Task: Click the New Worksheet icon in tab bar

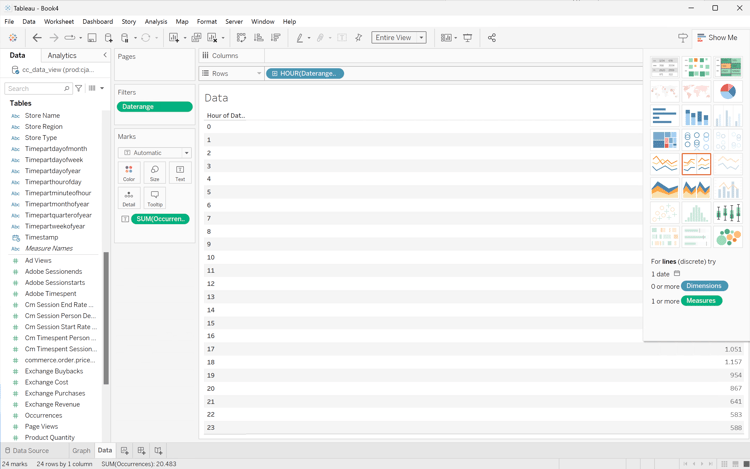Action: tap(124, 450)
